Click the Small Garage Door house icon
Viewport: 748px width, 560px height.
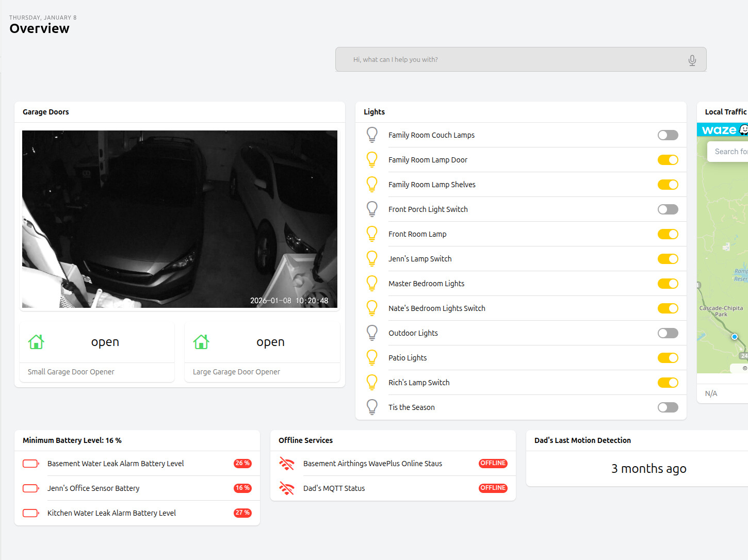pos(36,342)
